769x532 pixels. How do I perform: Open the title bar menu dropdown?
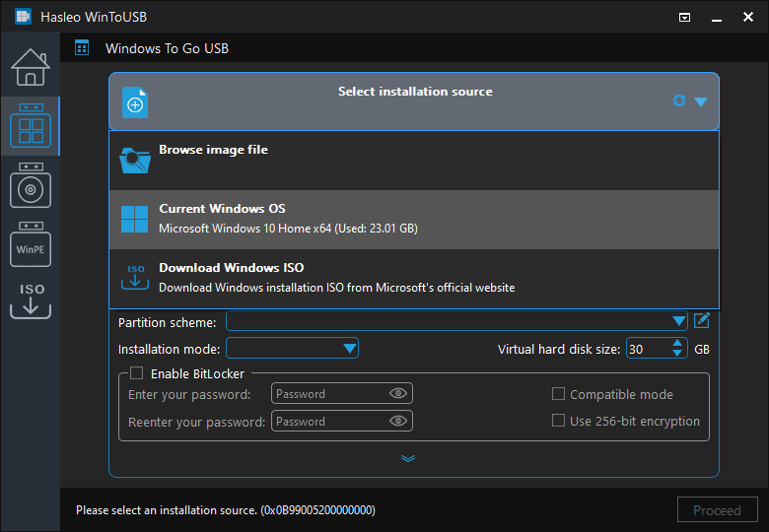684,17
